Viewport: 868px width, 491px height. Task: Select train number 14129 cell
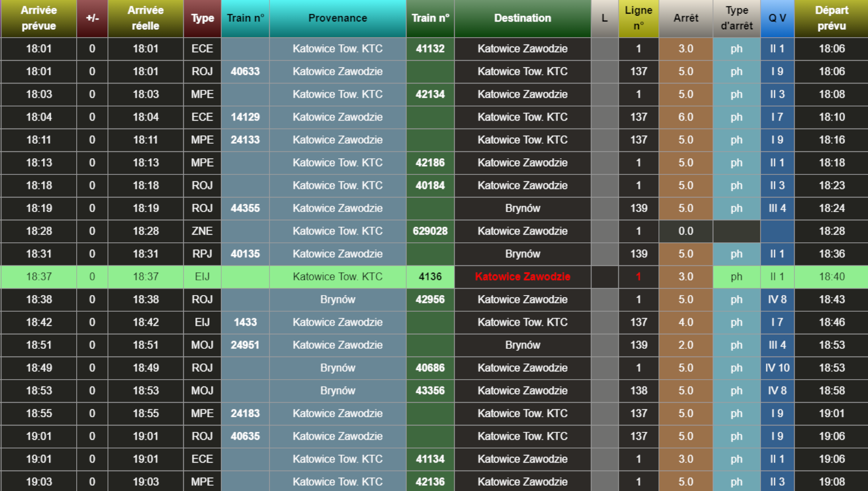(245, 117)
